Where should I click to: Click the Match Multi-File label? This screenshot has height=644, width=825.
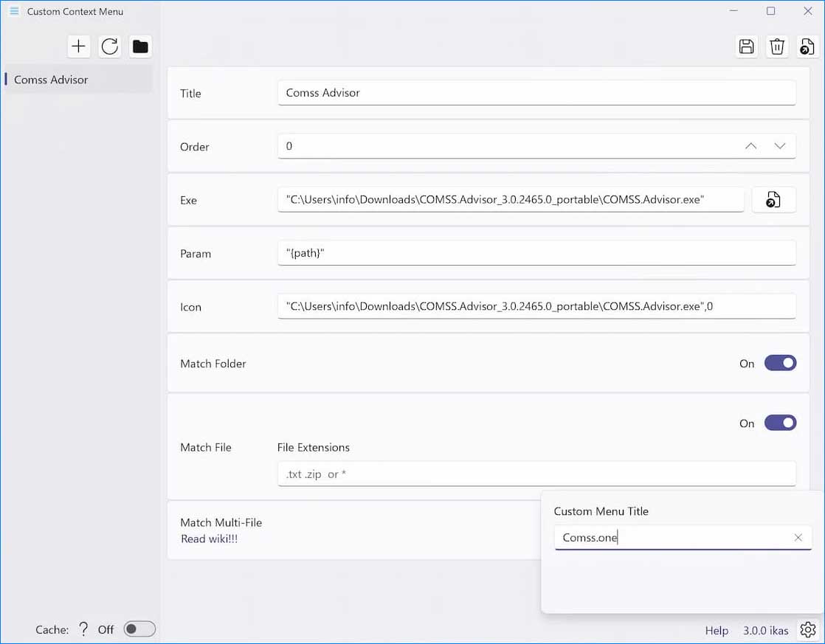[x=221, y=522]
